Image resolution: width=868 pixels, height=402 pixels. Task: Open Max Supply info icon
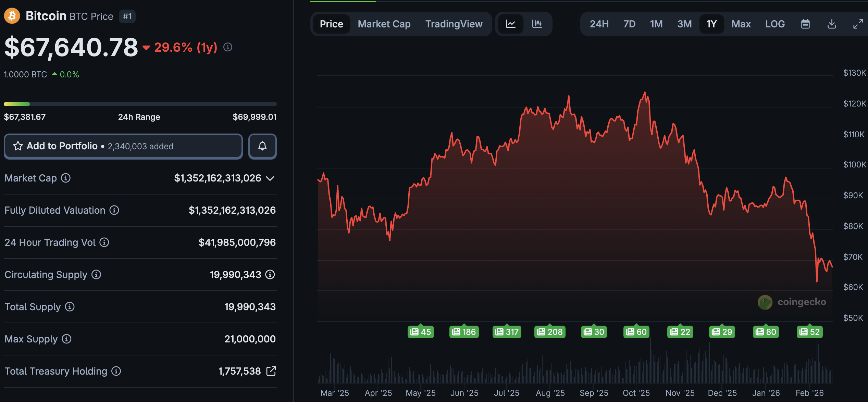(x=66, y=339)
